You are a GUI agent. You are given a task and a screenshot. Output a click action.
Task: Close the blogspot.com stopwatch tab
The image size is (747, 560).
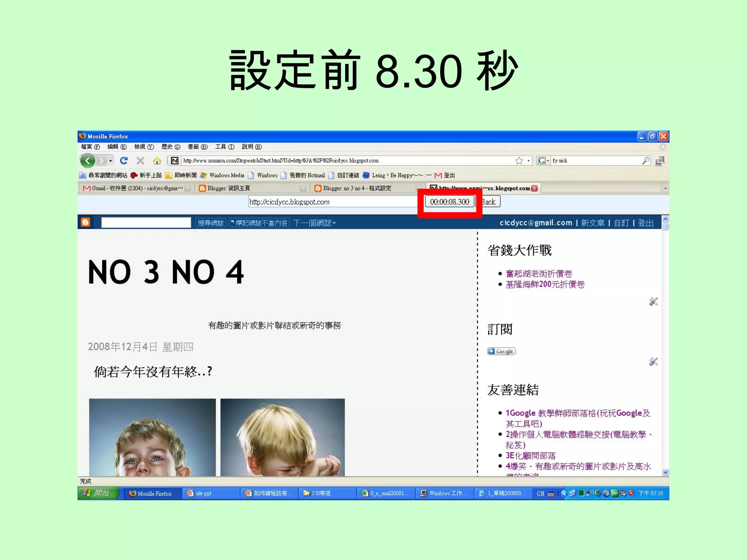pos(535,188)
